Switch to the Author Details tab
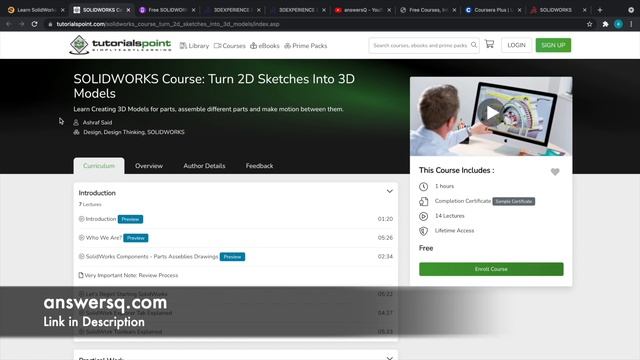640x360 pixels. coord(204,166)
